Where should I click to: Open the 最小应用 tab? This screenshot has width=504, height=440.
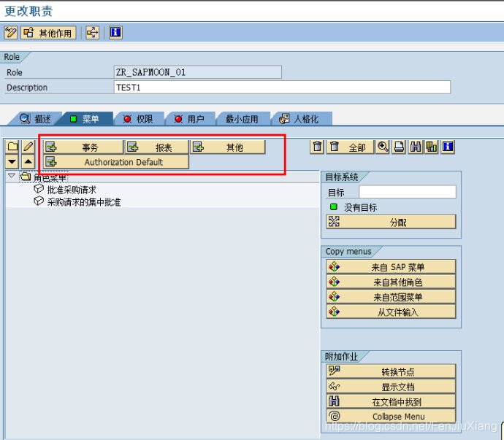tap(242, 119)
